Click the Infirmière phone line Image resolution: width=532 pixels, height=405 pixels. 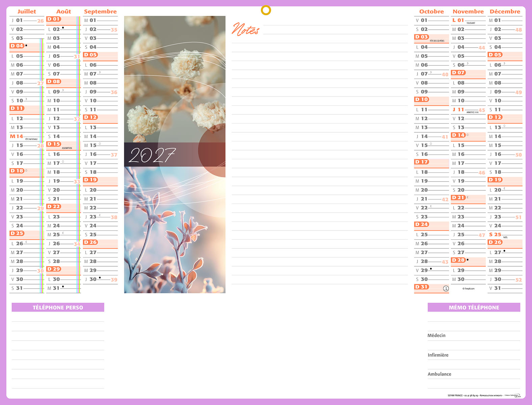click(474, 355)
